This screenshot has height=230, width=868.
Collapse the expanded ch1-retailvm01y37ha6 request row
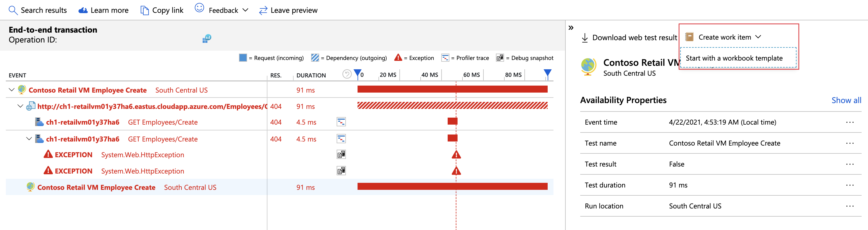coord(29,139)
